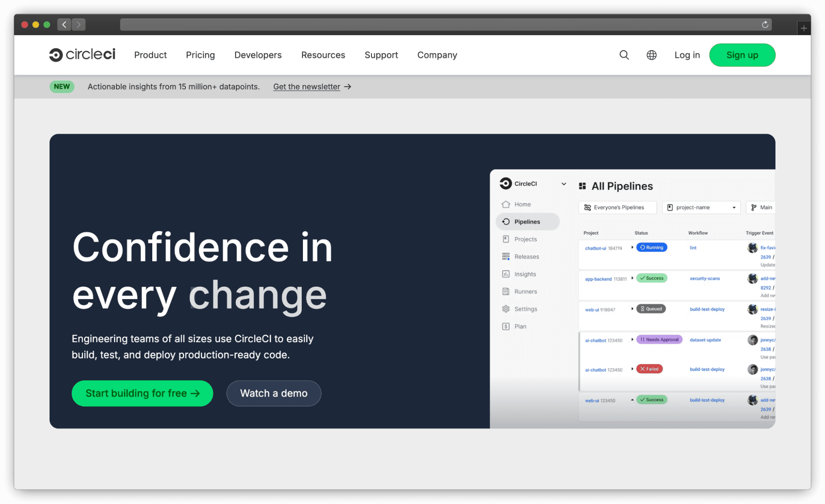Click the avatar in the chatbot-ui row
Screen dimensions: 825x504
click(753, 247)
